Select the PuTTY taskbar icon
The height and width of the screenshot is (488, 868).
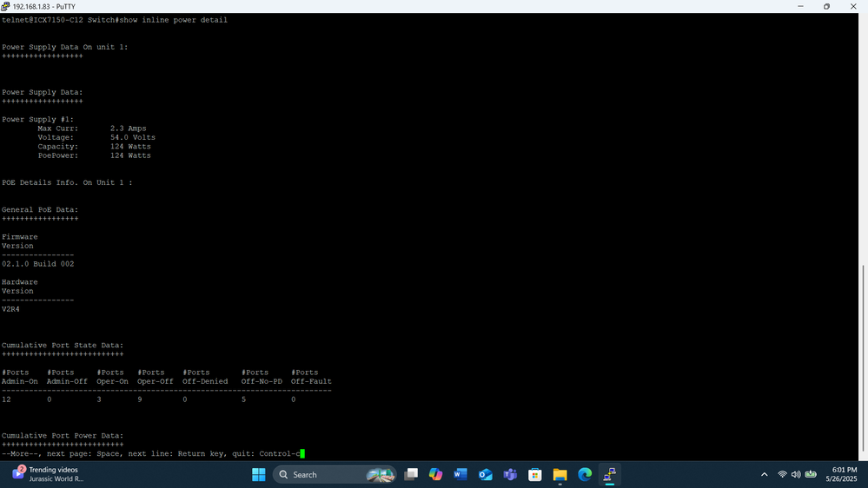point(609,475)
